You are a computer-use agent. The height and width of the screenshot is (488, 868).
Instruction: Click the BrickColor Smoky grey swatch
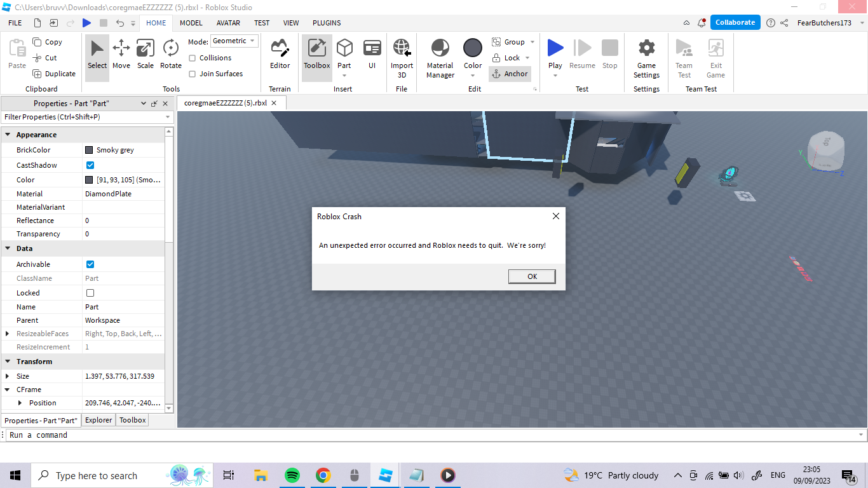click(x=89, y=150)
